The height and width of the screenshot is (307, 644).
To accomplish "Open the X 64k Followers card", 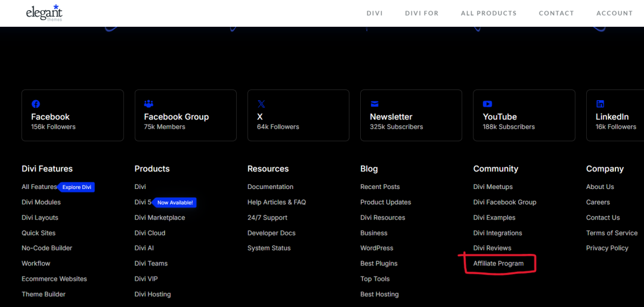I will pos(298,115).
